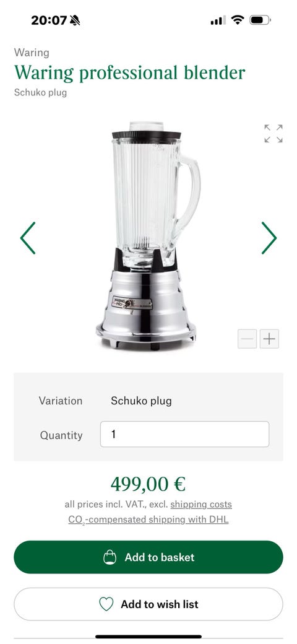Tap the basket icon in Add to basket
This screenshot has width=297, height=644.
click(x=110, y=557)
